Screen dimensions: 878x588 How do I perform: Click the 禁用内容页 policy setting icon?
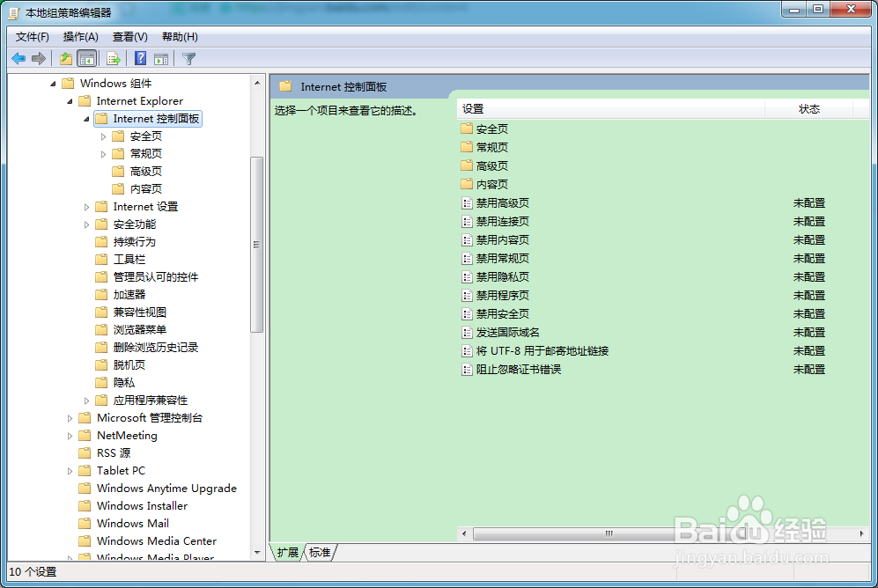pos(467,240)
